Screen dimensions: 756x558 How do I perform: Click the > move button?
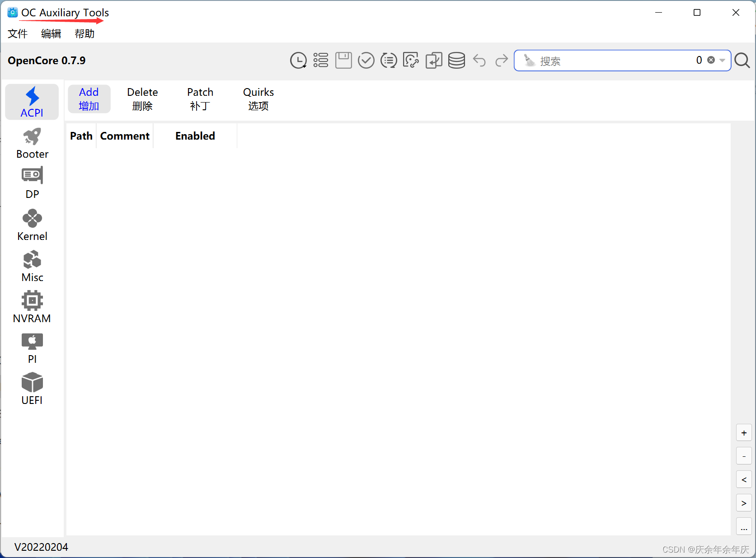click(744, 503)
